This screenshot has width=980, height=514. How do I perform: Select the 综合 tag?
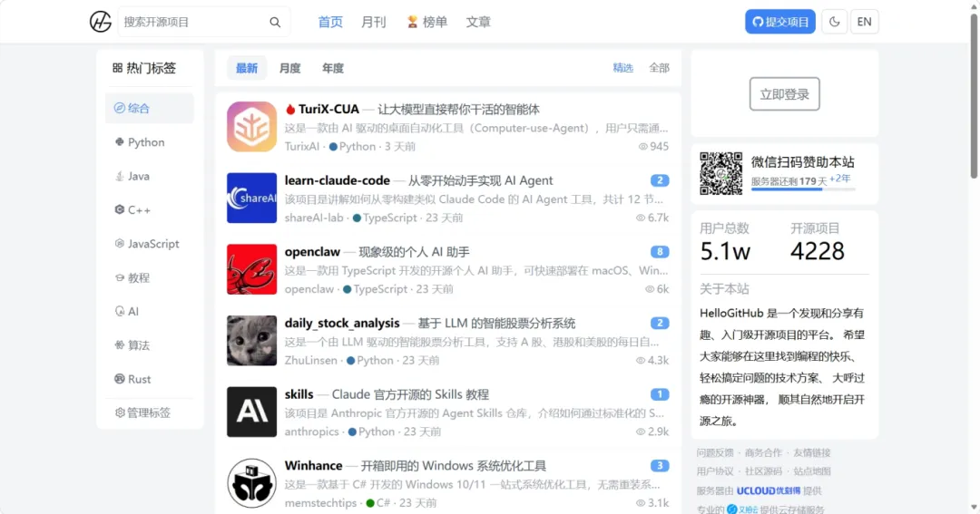(x=150, y=108)
